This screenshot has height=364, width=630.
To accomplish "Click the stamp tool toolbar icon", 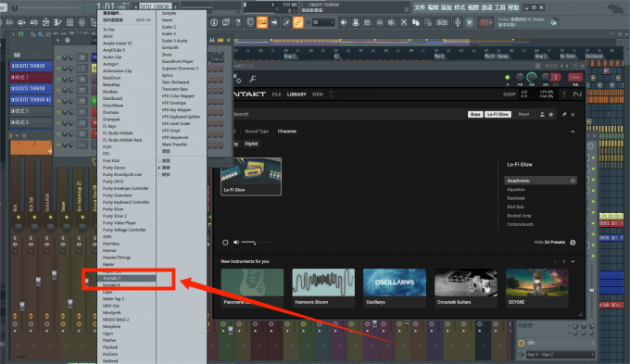I will (x=356, y=22).
